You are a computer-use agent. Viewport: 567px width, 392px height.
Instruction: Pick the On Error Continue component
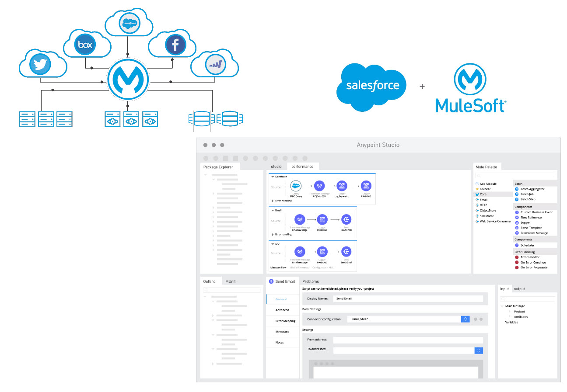click(531, 263)
